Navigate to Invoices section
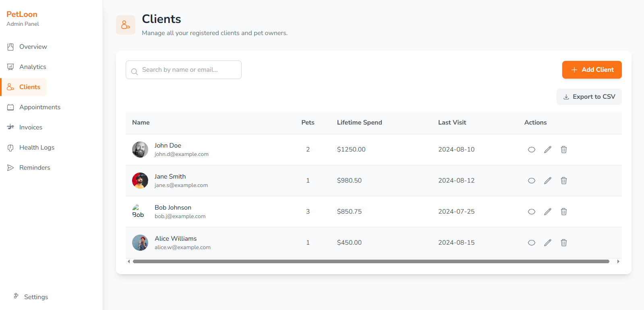644x310 pixels. coord(31,127)
